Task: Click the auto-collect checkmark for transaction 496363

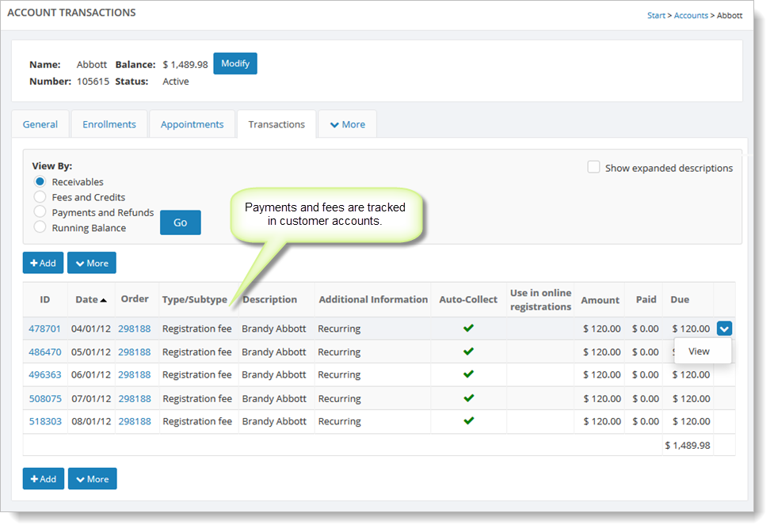Action: click(x=468, y=374)
